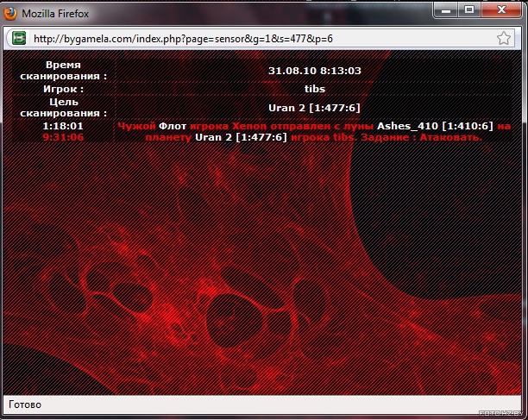The width and height of the screenshot is (528, 420).
Task: Click the Готово status bar text
Action: 25,404
